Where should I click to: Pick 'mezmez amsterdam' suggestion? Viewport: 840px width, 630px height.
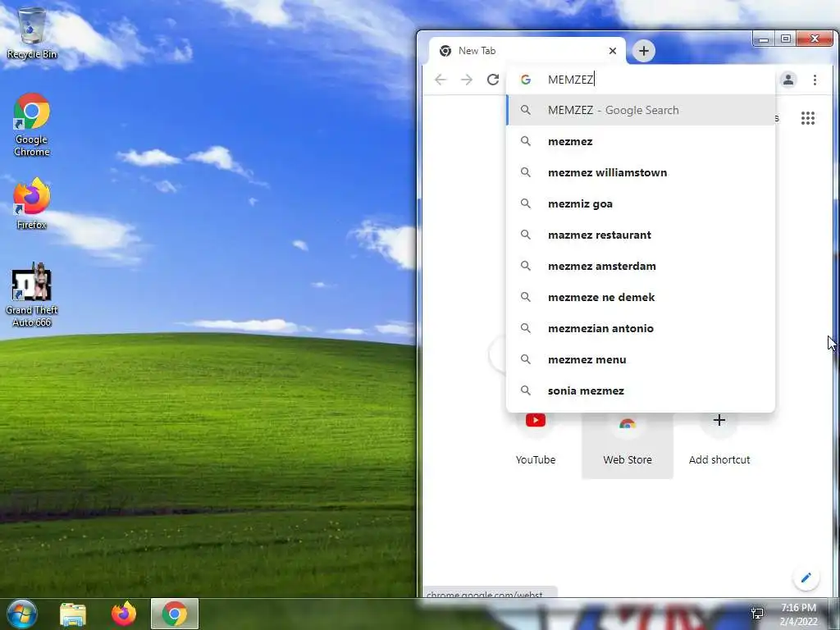[x=640, y=266]
